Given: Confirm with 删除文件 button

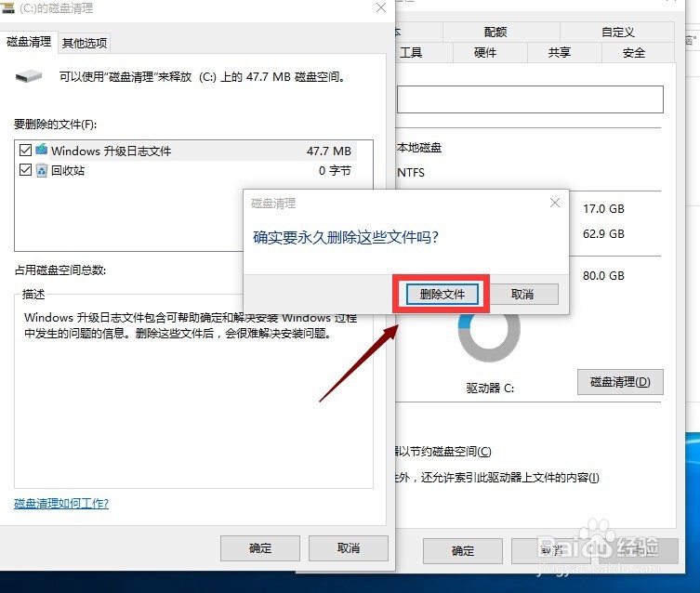Looking at the screenshot, I should (x=442, y=294).
